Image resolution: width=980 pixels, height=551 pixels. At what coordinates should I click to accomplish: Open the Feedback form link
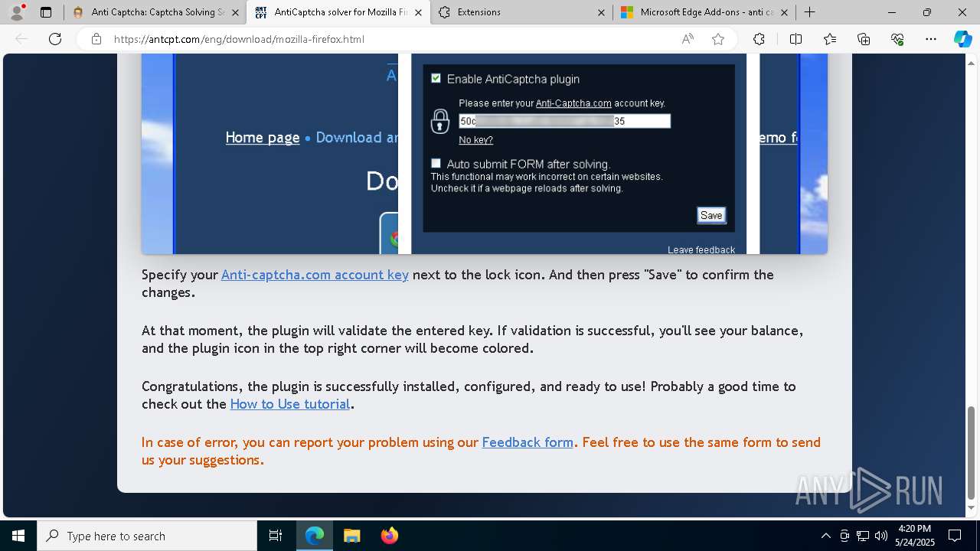click(528, 442)
